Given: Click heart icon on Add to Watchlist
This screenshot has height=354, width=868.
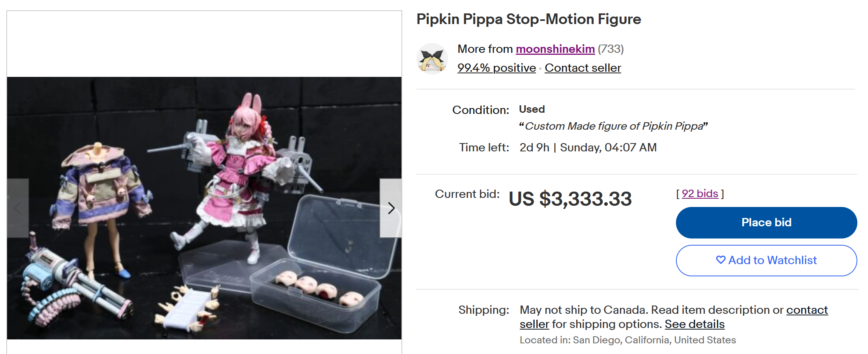Looking at the screenshot, I should coord(721,260).
